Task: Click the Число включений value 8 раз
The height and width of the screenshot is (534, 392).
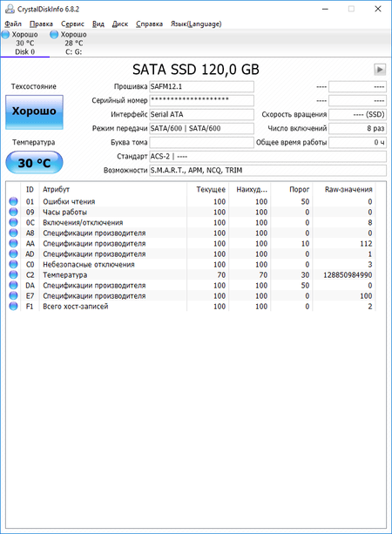Action: pyautogui.click(x=358, y=128)
